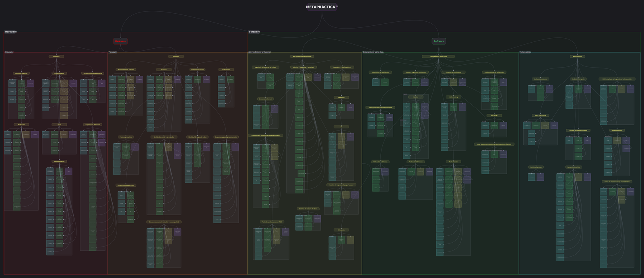
Task: Click the 'Fracaso productivo' node
Action: 126,137
